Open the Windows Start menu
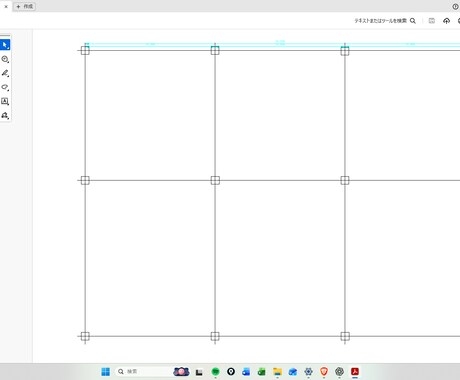The width and height of the screenshot is (460, 380). coord(105,372)
